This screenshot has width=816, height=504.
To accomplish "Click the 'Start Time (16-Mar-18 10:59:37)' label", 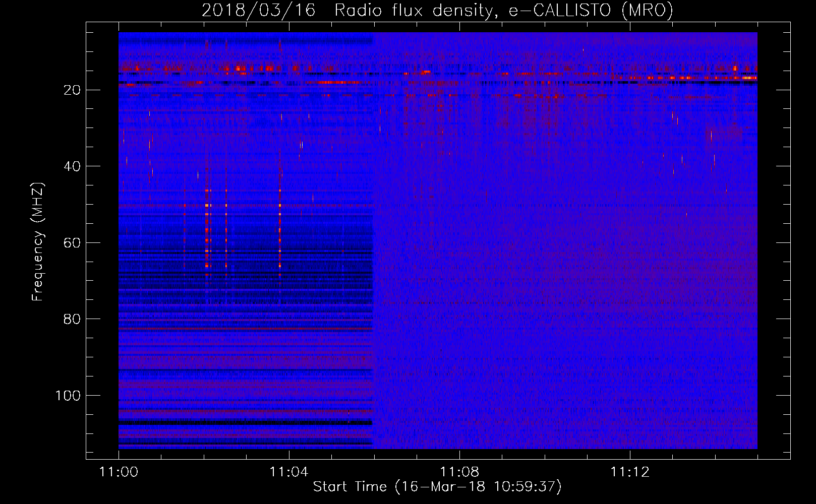I will point(437,487).
